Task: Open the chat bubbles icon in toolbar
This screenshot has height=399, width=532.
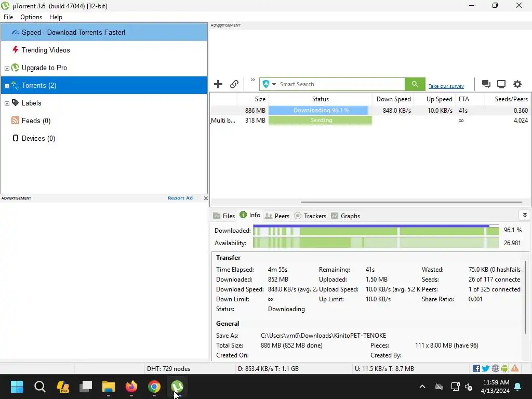Action: pyautogui.click(x=486, y=84)
